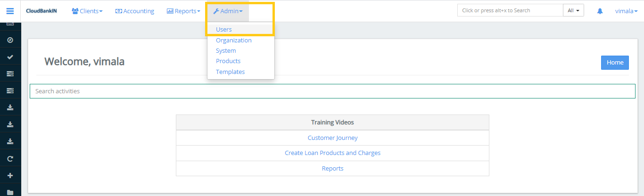Click the refresh arrow sidebar icon
Image resolution: width=644 pixels, height=196 pixels.
[x=10, y=159]
